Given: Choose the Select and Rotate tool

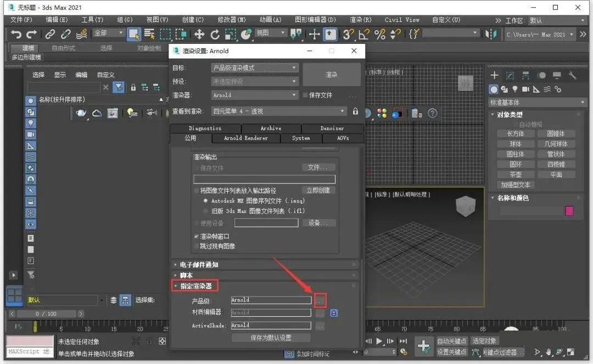Looking at the screenshot, I should (x=215, y=35).
